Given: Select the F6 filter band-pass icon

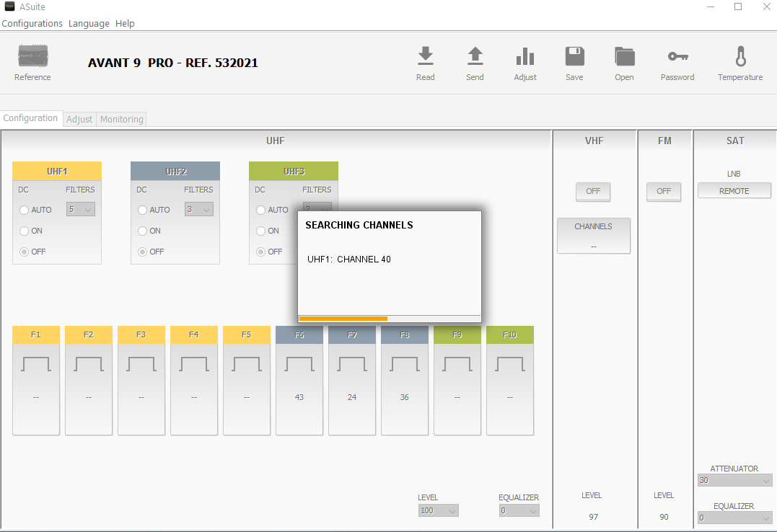Looking at the screenshot, I should click(299, 363).
